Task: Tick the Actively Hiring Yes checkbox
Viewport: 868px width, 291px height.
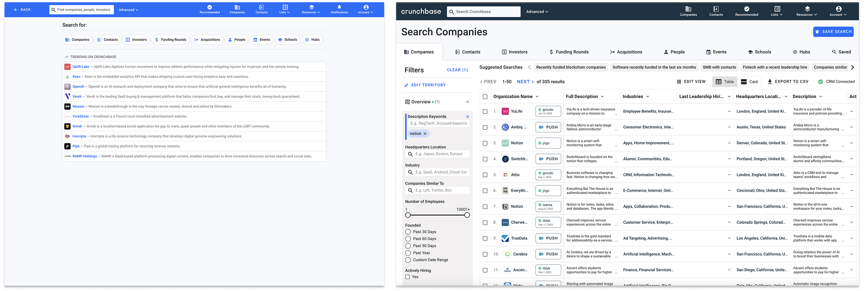Action: click(x=407, y=277)
